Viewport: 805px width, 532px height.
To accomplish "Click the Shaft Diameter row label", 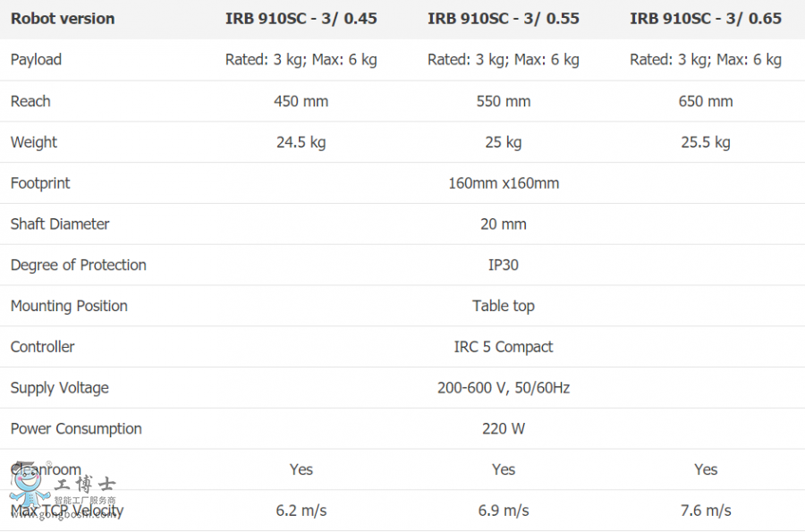I will (x=60, y=224).
